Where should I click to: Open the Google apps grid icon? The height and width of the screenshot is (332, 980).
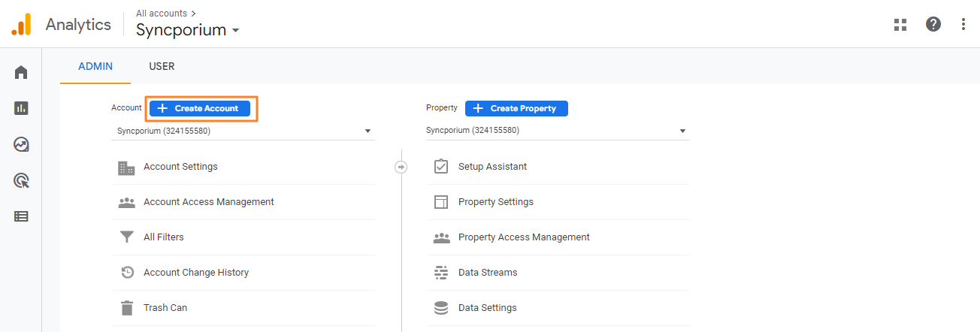[x=900, y=24]
